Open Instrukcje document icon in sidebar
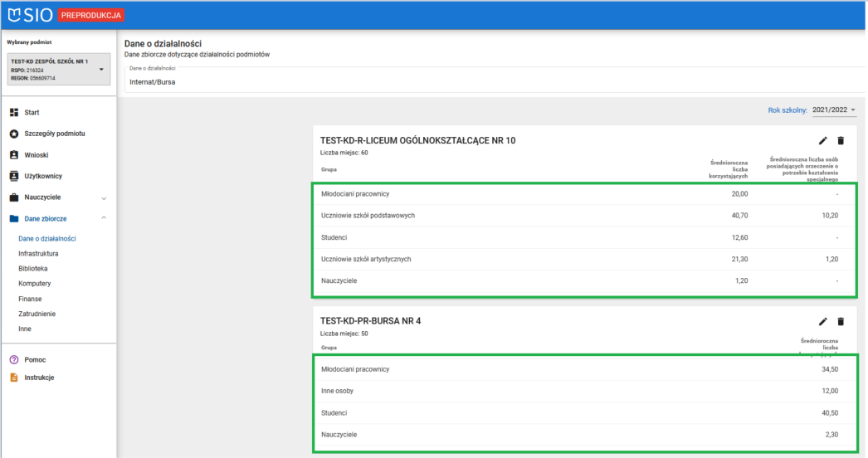The height and width of the screenshot is (458, 868). coord(14,378)
